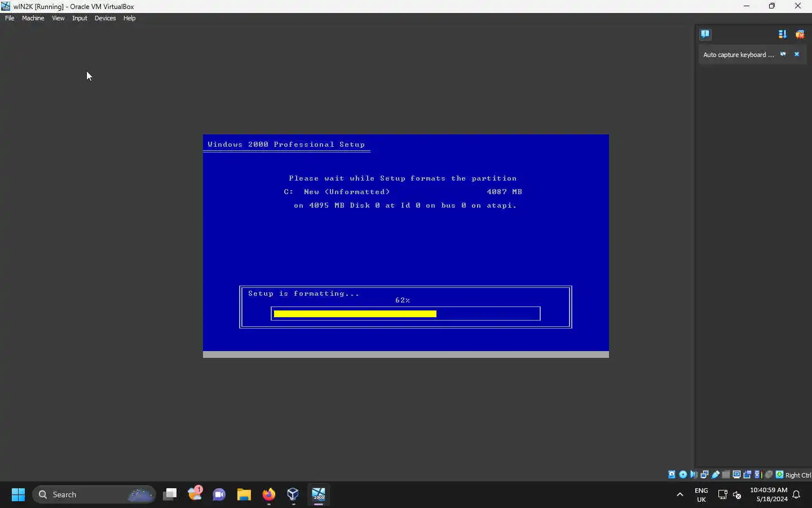Screen dimensions: 812x508
Task: Click the ENG UK language indicator
Action: click(701, 495)
